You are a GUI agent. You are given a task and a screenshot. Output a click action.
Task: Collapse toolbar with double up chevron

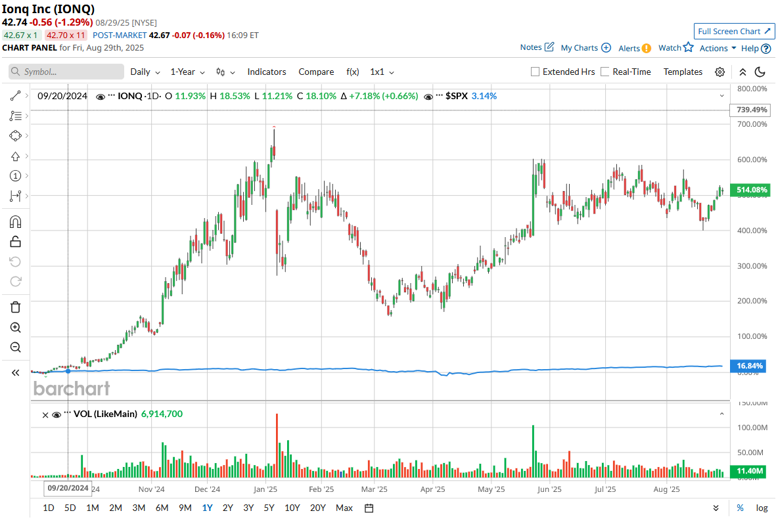click(743, 72)
